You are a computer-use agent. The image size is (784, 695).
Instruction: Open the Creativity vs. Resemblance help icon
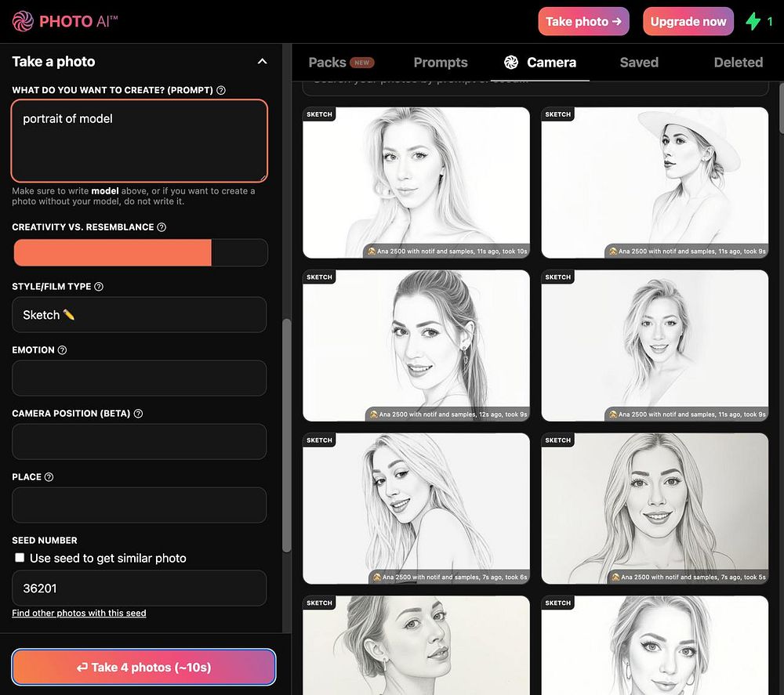162,227
